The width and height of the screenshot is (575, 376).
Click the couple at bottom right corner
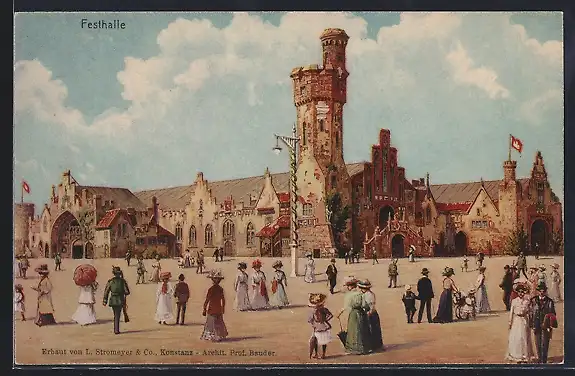point(532,322)
